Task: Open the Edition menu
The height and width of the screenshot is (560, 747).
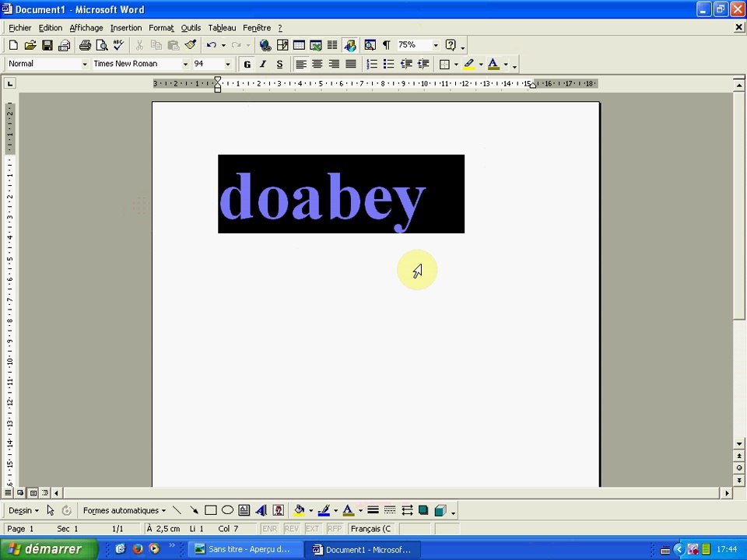Action: [x=51, y=28]
